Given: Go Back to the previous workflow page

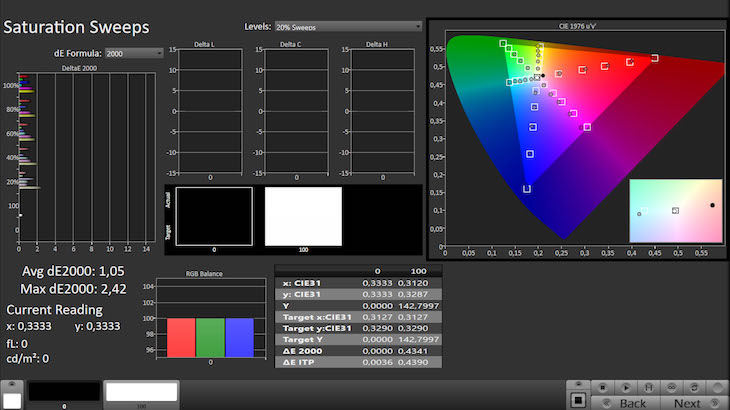Looking at the screenshot, I should [x=632, y=403].
